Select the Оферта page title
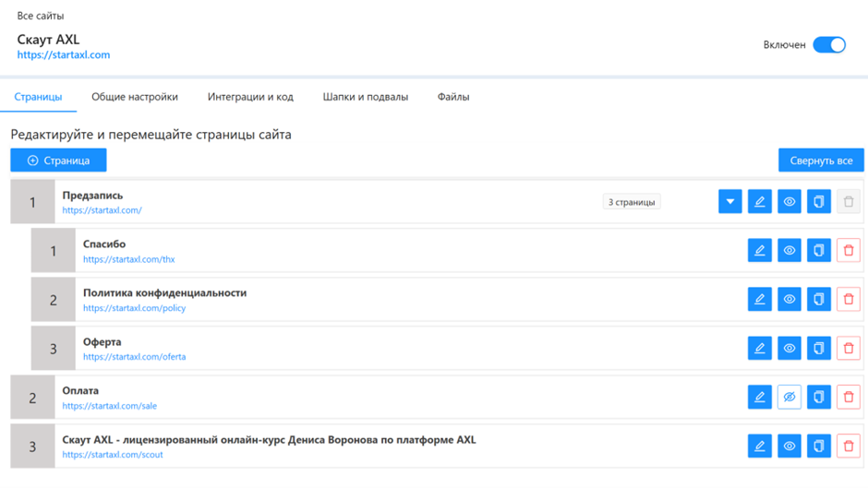 (102, 342)
